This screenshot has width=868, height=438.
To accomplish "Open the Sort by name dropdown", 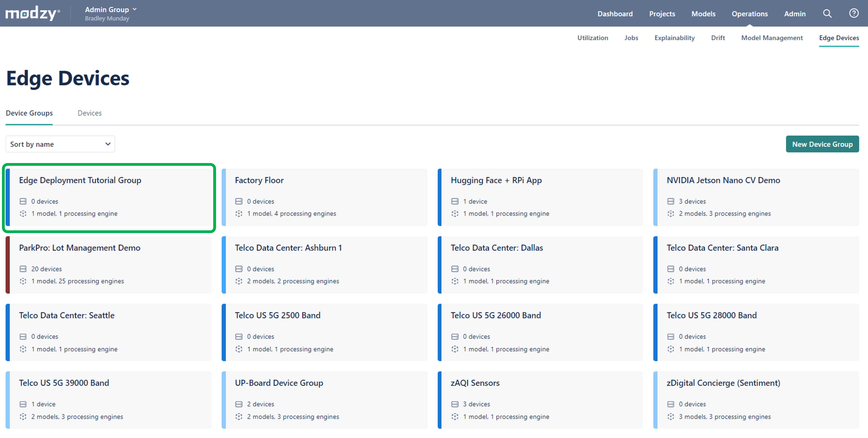I will pyautogui.click(x=60, y=144).
